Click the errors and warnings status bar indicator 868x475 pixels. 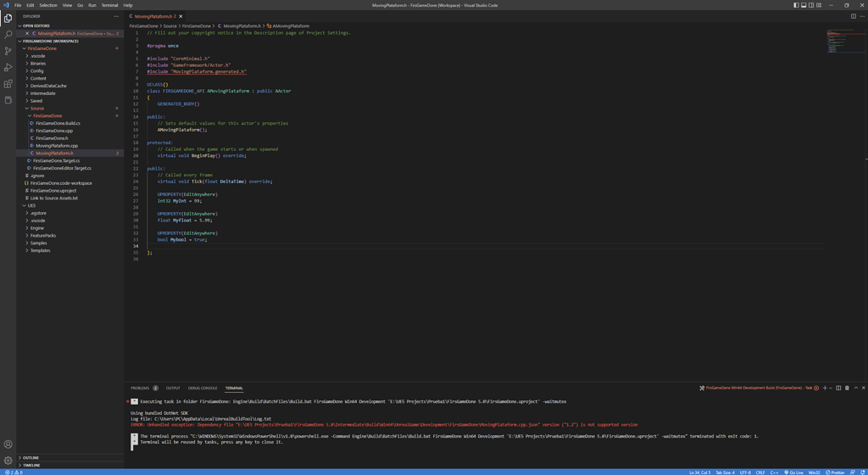click(x=14, y=472)
